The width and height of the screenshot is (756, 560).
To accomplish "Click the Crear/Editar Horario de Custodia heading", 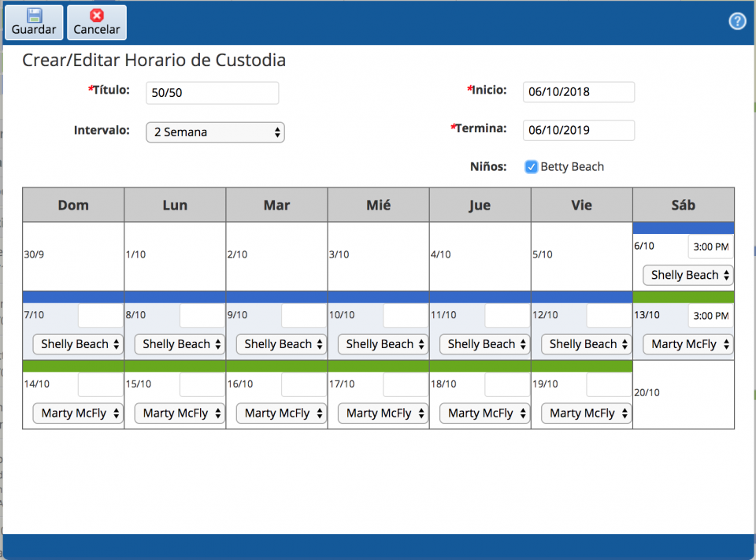I will 154,61.
